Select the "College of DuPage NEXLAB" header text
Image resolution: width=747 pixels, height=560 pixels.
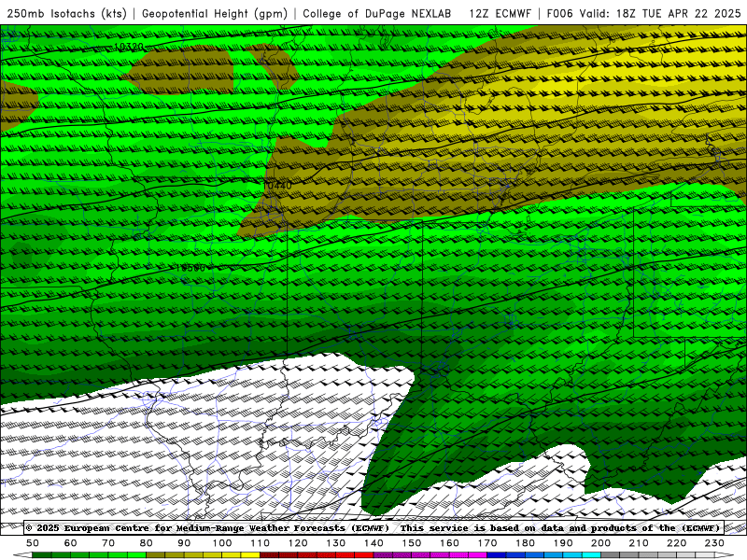[377, 13]
